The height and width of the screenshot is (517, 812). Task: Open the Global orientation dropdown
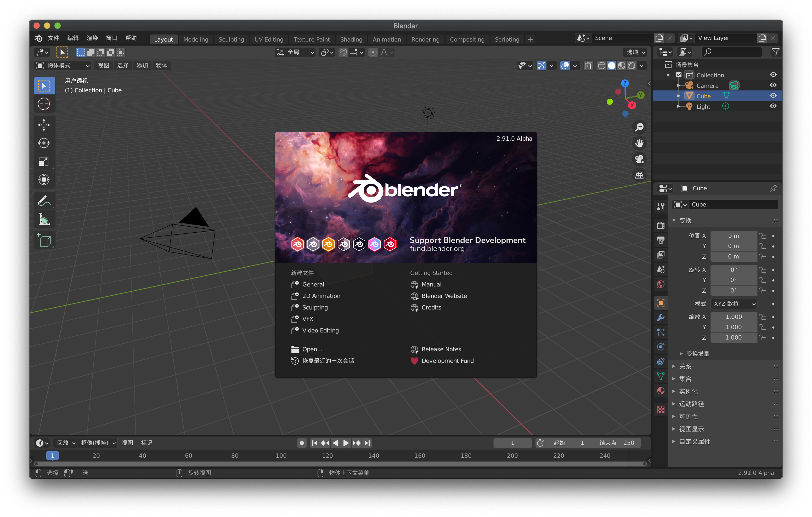(295, 52)
